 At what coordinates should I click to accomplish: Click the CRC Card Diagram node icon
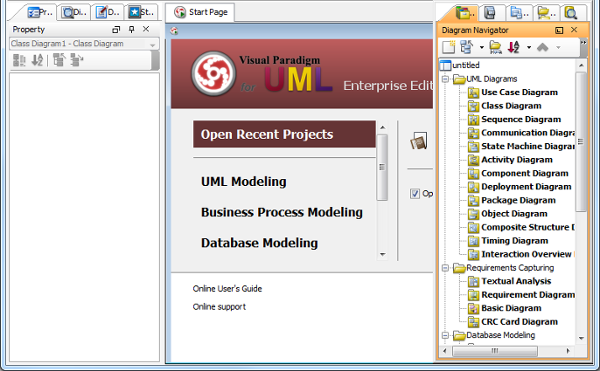[x=474, y=322]
